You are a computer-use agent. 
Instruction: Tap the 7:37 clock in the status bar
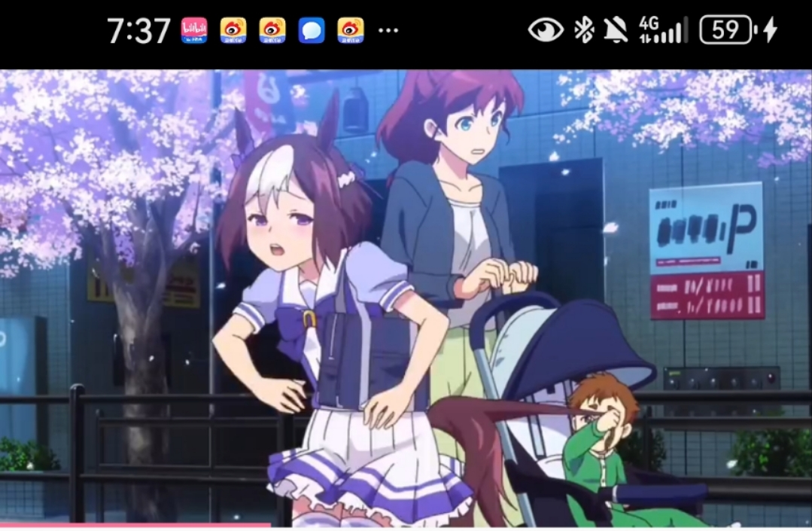(x=138, y=31)
